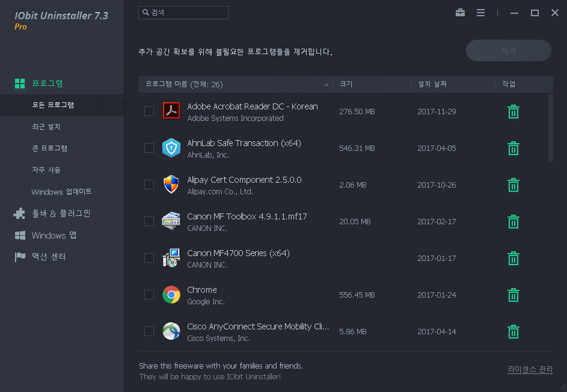567x392 pixels.
Task: Open the hamburger options menu
Action: click(x=480, y=13)
